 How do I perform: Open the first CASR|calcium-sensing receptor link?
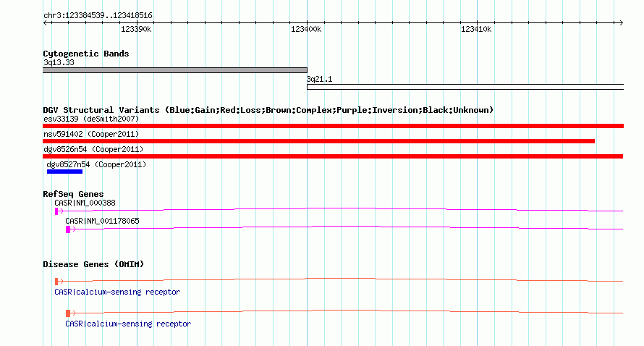tap(117, 292)
